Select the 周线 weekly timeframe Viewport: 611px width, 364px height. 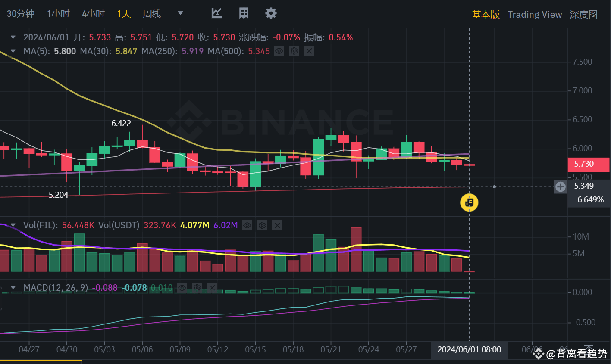(x=151, y=13)
